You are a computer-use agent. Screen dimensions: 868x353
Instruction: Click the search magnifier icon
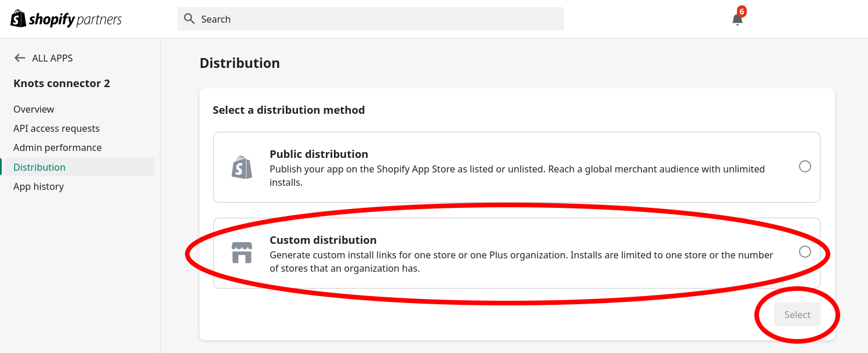point(189,19)
